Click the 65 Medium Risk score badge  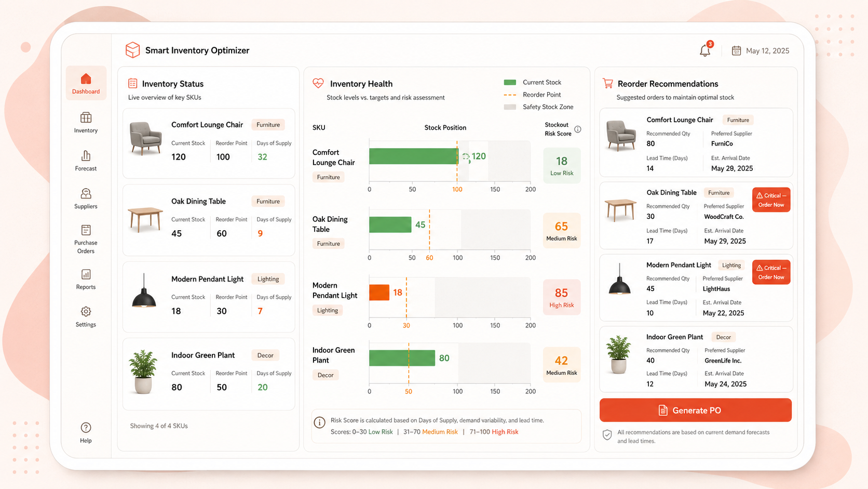[562, 231]
